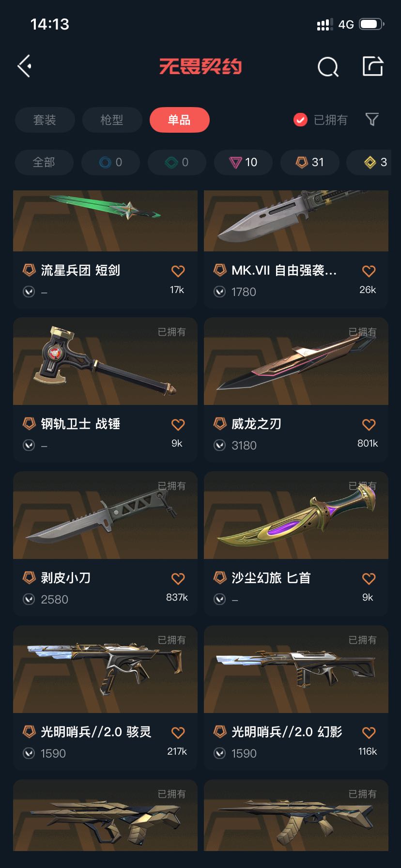Switch to the 套装 tab
This screenshot has width=401, height=868.
coord(45,120)
